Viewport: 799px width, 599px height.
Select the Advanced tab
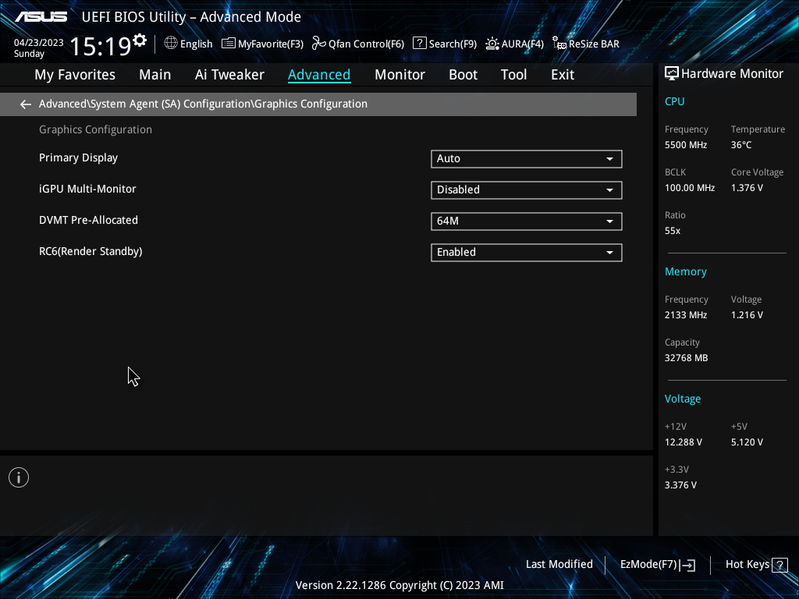coord(319,75)
